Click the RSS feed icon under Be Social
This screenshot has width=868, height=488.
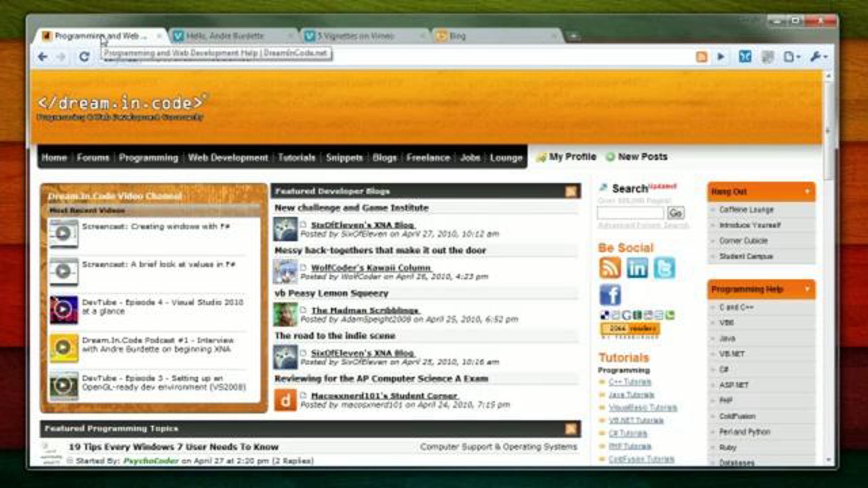coord(610,268)
